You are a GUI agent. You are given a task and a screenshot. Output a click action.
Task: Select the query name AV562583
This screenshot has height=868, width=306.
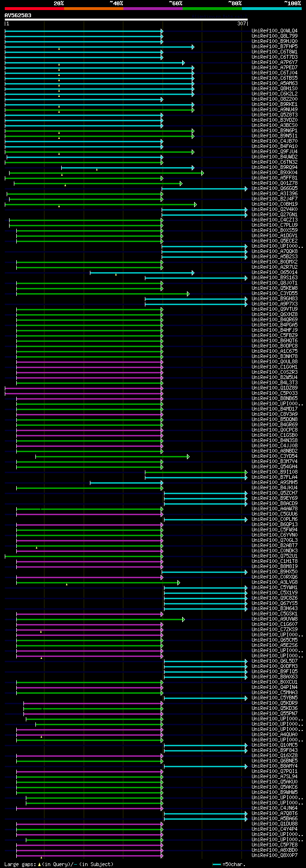(x=18, y=15)
